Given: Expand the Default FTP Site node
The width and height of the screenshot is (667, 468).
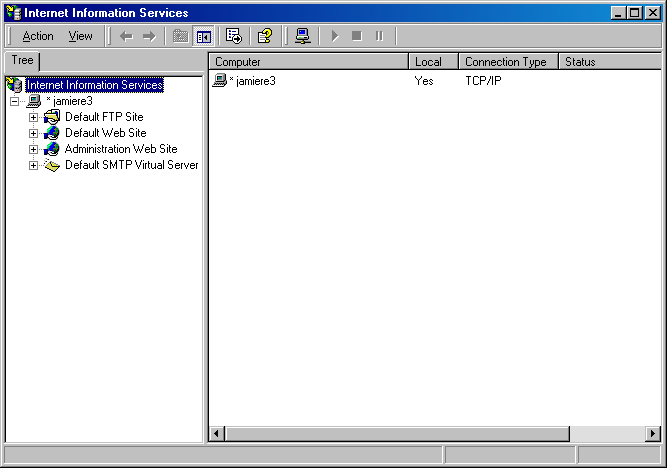Looking at the screenshot, I should click(x=33, y=117).
